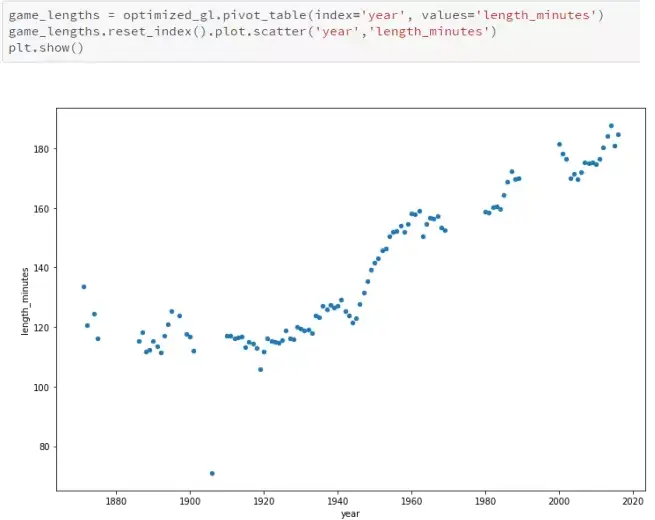This screenshot has height=520, width=655.
Task: Click the rotated y-axis label 'length_minutes'
Action: click(x=25, y=301)
